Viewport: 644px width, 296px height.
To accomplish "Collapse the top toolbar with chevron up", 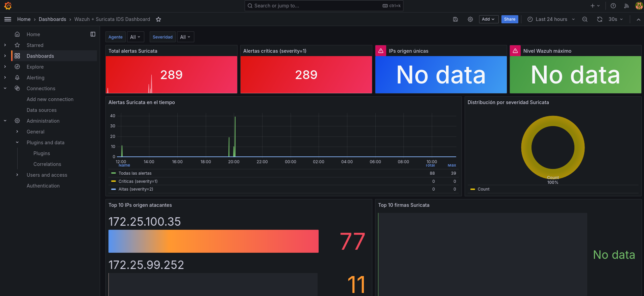I will (x=638, y=19).
